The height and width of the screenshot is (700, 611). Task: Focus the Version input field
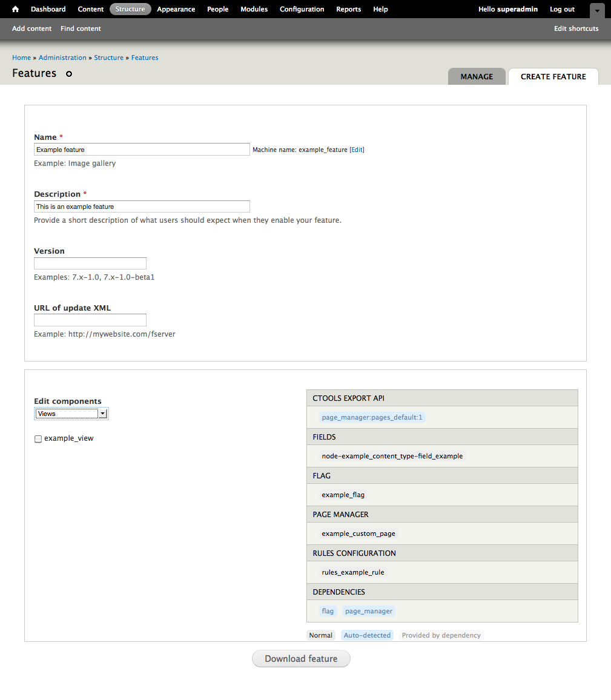click(90, 263)
